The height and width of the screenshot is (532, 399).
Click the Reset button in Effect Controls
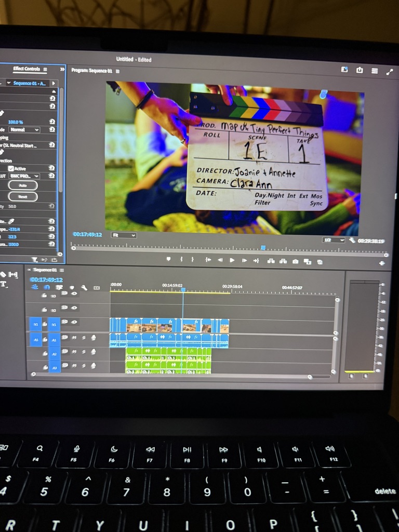point(23,196)
